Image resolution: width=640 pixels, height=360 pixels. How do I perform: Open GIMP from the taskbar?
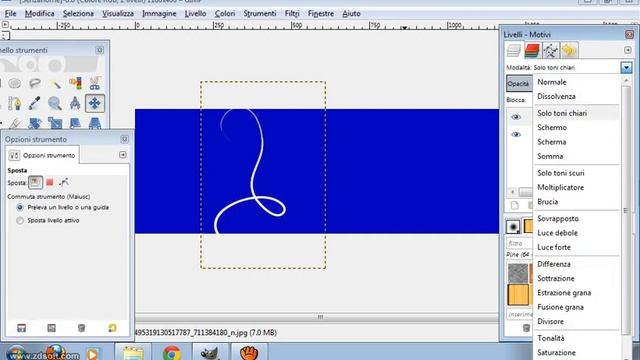[210, 352]
